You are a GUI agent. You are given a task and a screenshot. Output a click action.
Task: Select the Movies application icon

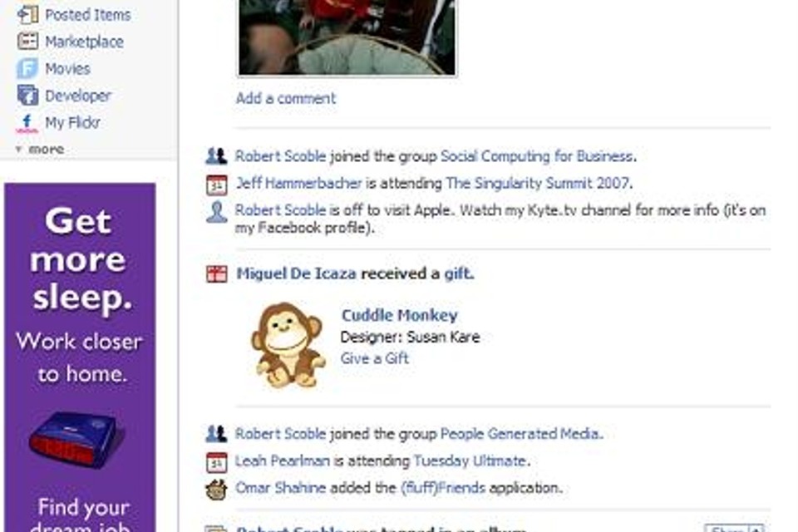[27, 68]
